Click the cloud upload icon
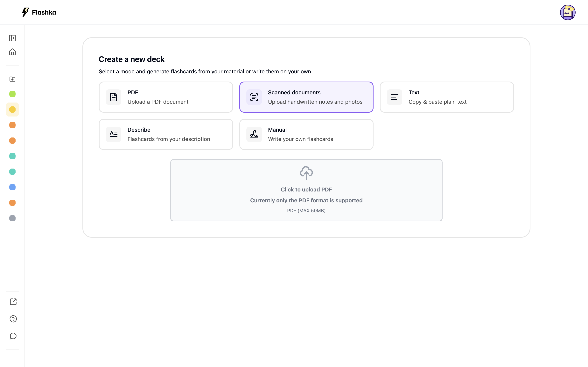 click(306, 173)
